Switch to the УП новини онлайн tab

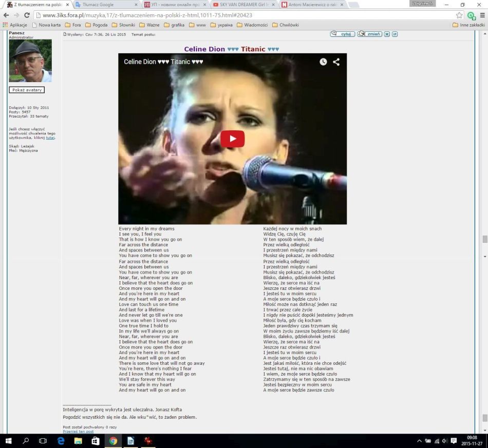point(176,5)
